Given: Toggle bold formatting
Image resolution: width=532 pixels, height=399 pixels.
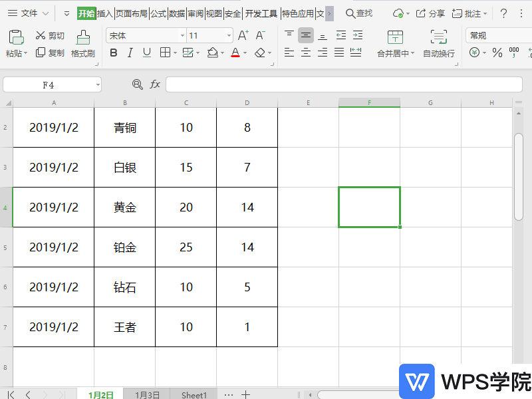Looking at the screenshot, I should [114, 53].
